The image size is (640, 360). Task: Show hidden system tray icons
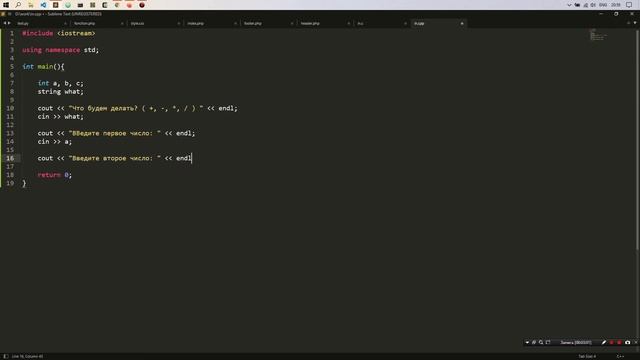[x=569, y=5]
